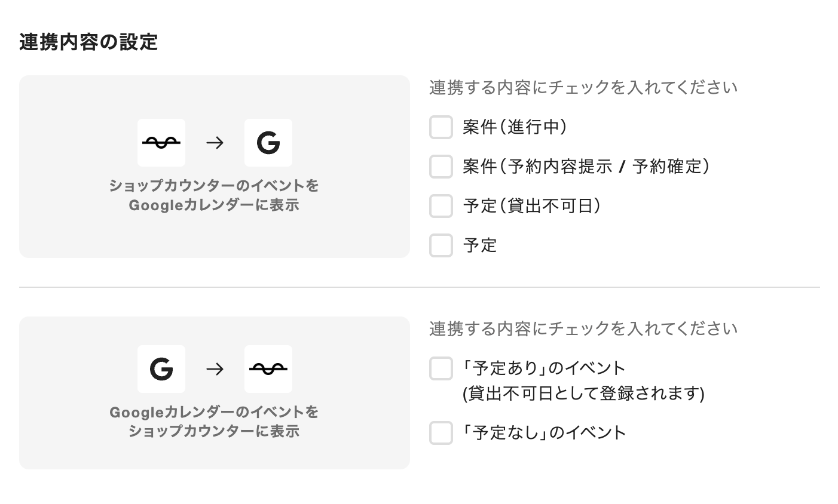
Task: Check the 案件(予約内容提示 / 予約確定) box
Action: pyautogui.click(x=441, y=167)
